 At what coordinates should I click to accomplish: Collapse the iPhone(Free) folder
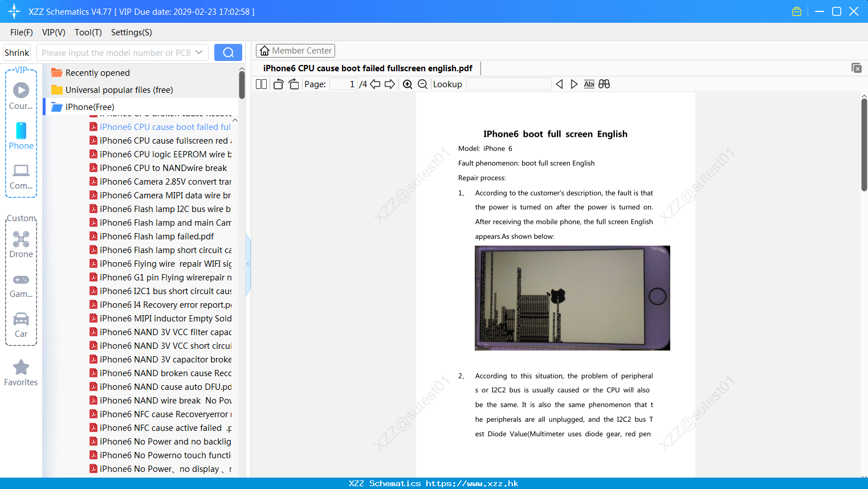point(83,107)
